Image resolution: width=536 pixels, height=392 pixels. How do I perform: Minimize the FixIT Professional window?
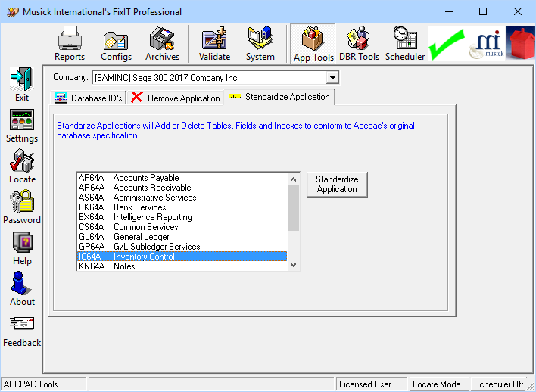(x=449, y=12)
